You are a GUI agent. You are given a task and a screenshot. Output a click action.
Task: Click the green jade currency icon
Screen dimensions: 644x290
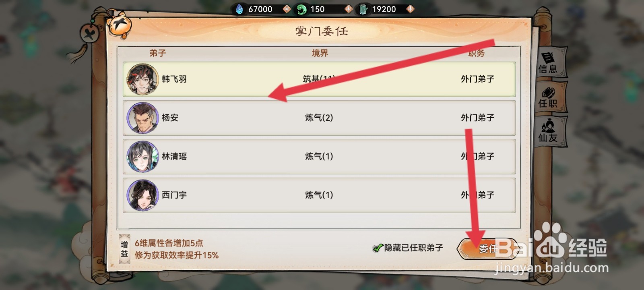coord(301,9)
